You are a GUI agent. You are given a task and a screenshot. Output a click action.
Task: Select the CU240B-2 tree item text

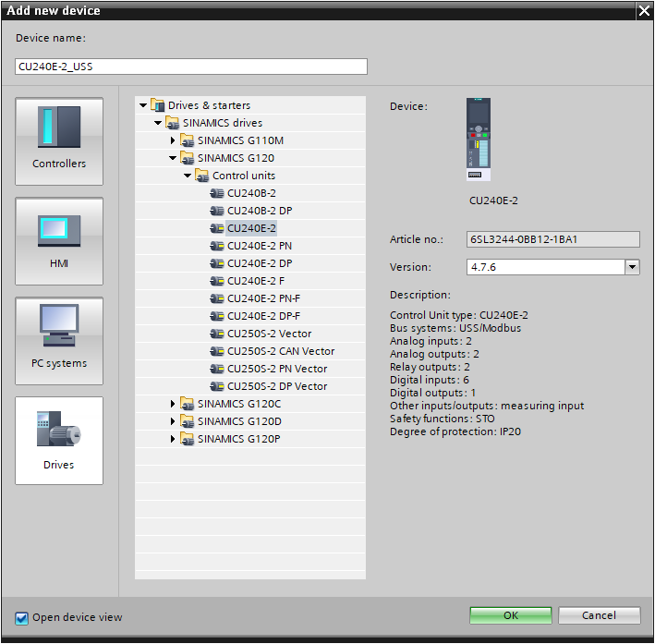(251, 193)
